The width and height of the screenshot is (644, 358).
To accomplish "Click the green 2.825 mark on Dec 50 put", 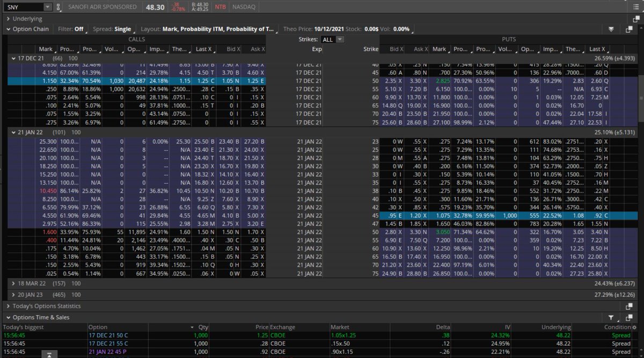I will coord(442,80).
